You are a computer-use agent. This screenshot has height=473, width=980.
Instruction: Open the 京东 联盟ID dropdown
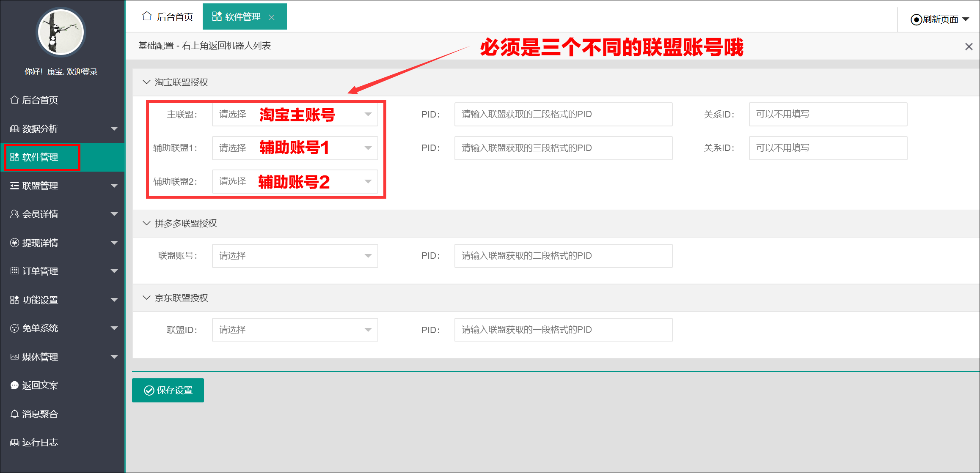click(x=295, y=330)
